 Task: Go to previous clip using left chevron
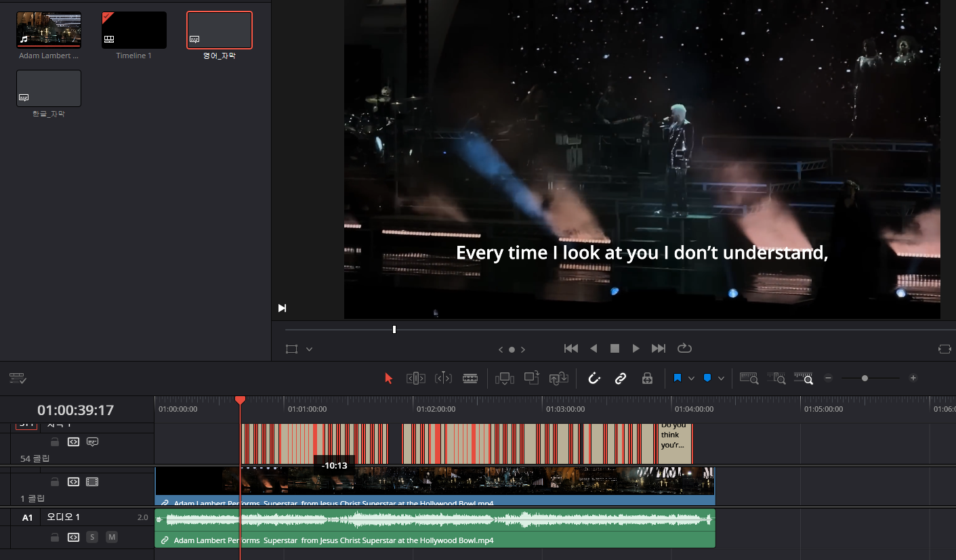point(501,349)
